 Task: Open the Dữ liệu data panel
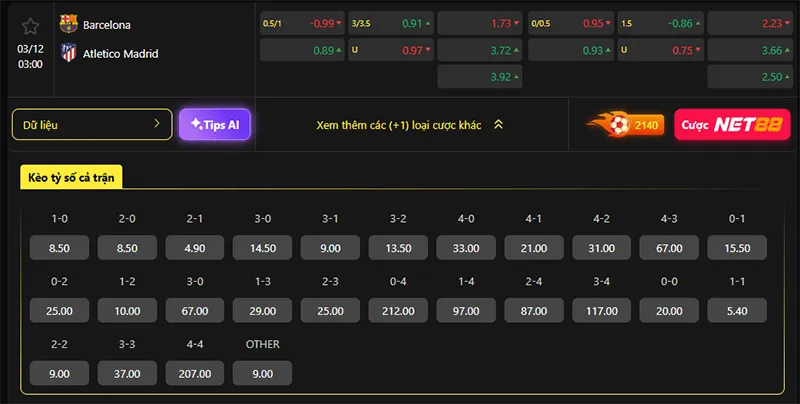point(91,125)
